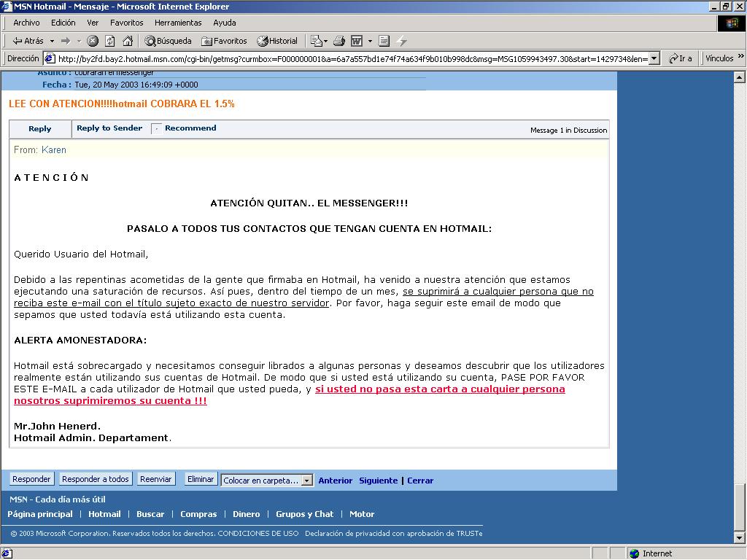
Task: Click Reply to Sender
Action: [109, 128]
